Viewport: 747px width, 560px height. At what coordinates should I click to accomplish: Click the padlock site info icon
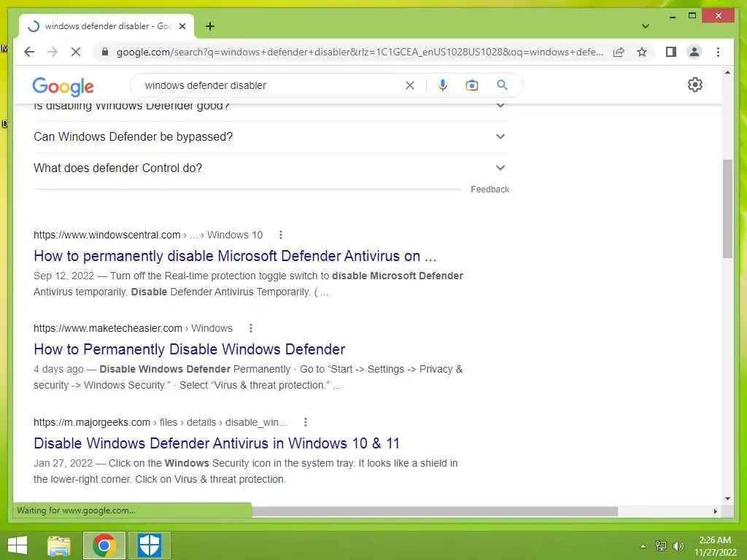105,52
